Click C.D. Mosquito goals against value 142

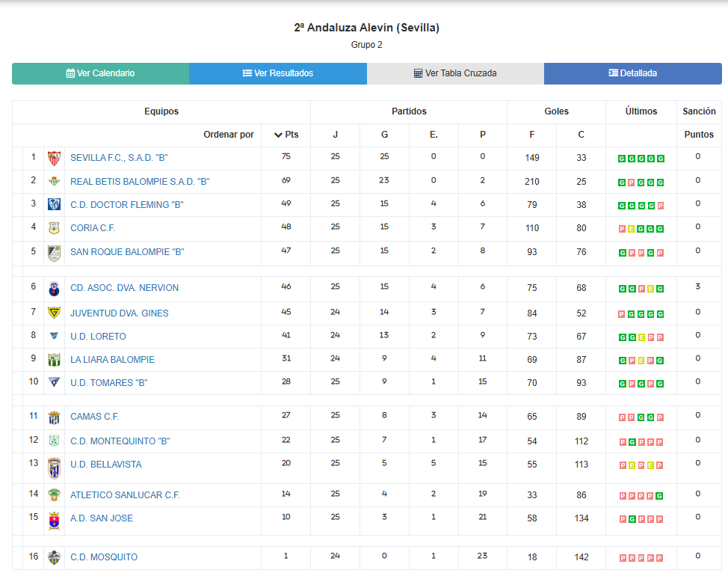coord(582,557)
